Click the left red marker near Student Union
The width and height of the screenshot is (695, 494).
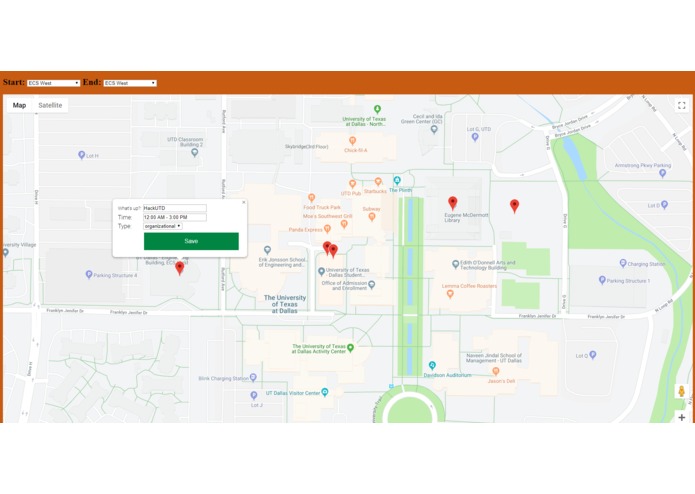coord(327,248)
